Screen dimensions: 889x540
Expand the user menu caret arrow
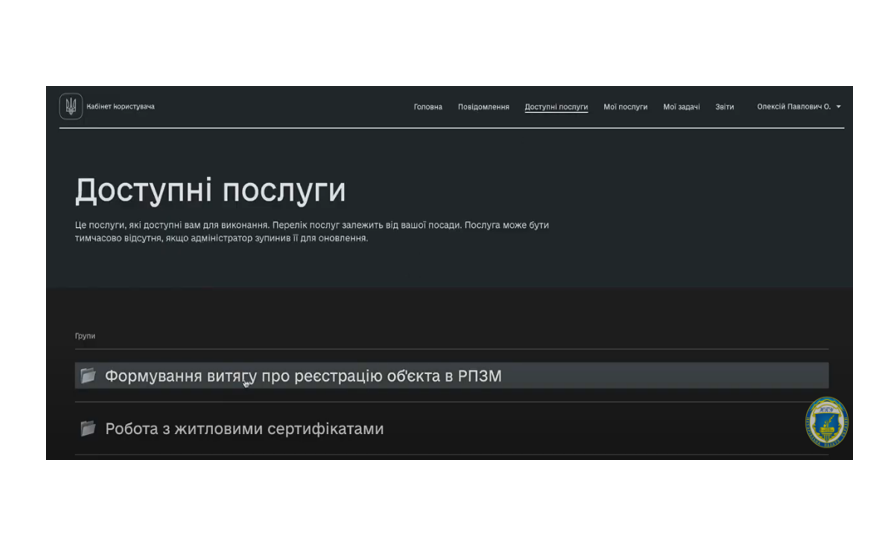tap(839, 107)
